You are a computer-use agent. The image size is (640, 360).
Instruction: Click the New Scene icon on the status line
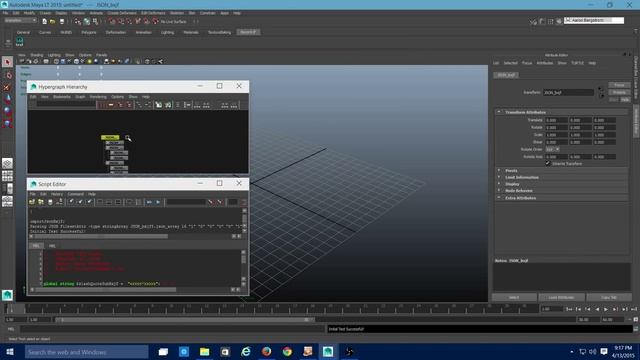(44, 21)
